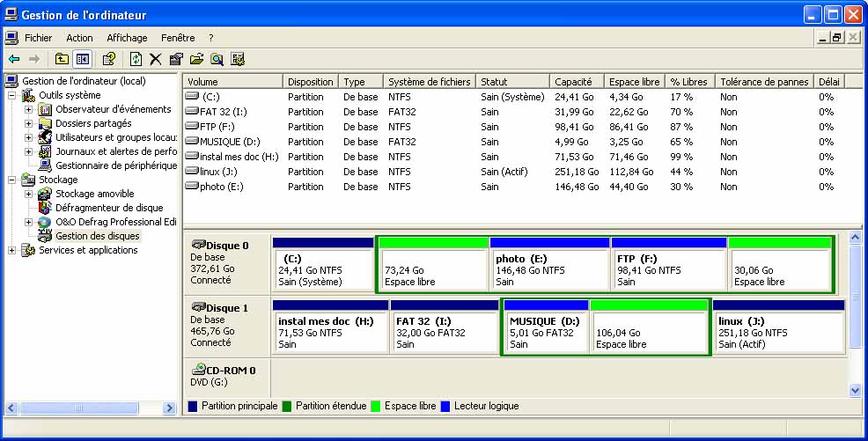Click the Refresh toolbar icon
The width and height of the screenshot is (868, 441).
[x=136, y=59]
